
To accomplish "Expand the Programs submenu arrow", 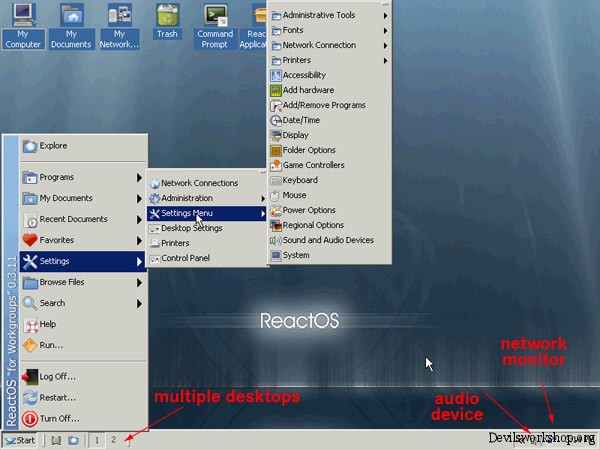I will click(x=139, y=178).
